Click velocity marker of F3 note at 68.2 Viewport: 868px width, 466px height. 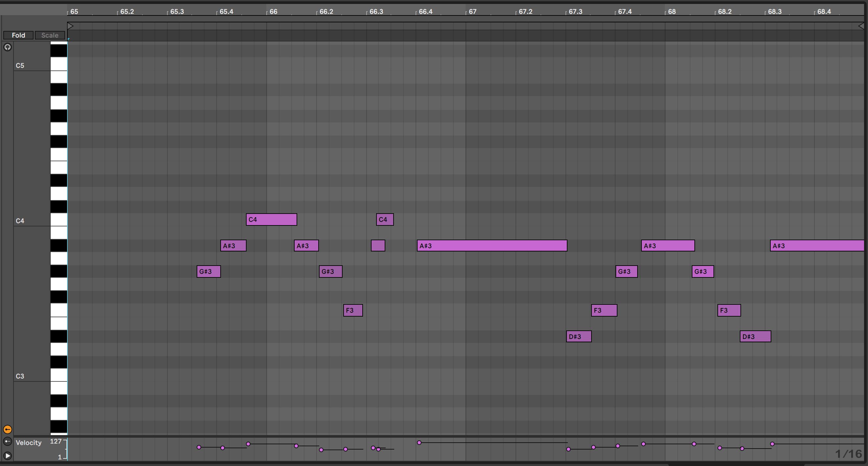tap(720, 448)
